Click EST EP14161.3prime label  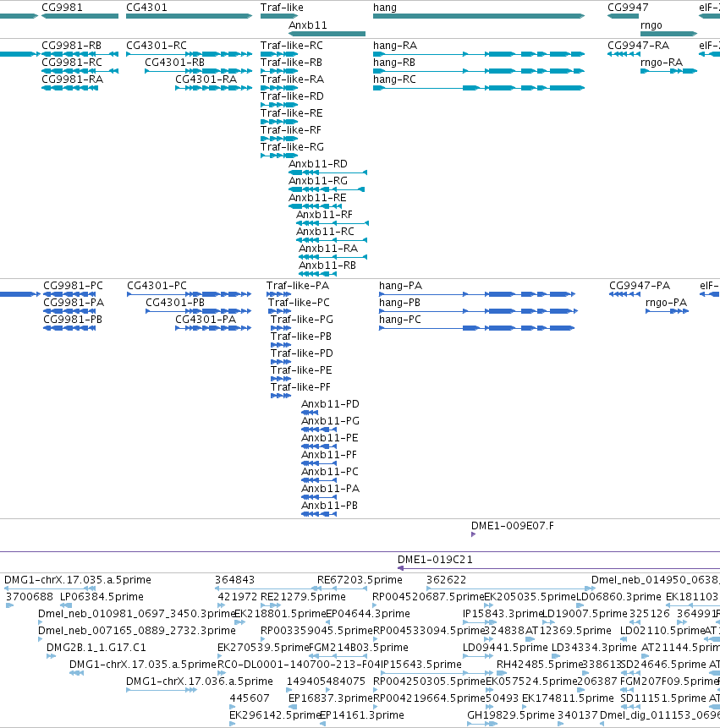pyautogui.click(x=362, y=715)
